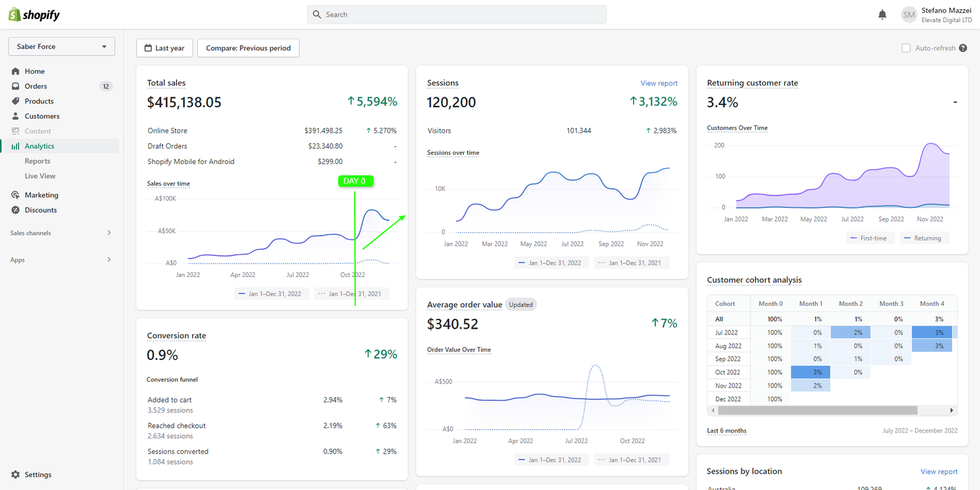Screen dimensions: 980x490
Task: Toggle Jan 1–Dec 31, 2021 legend in Sessions
Action: tap(632, 263)
